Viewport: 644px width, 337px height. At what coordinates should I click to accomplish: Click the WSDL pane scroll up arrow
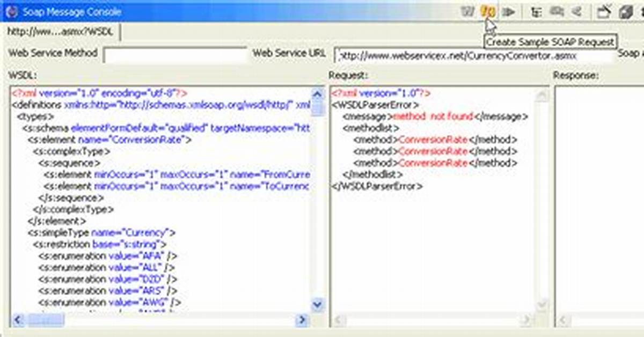coord(318,93)
